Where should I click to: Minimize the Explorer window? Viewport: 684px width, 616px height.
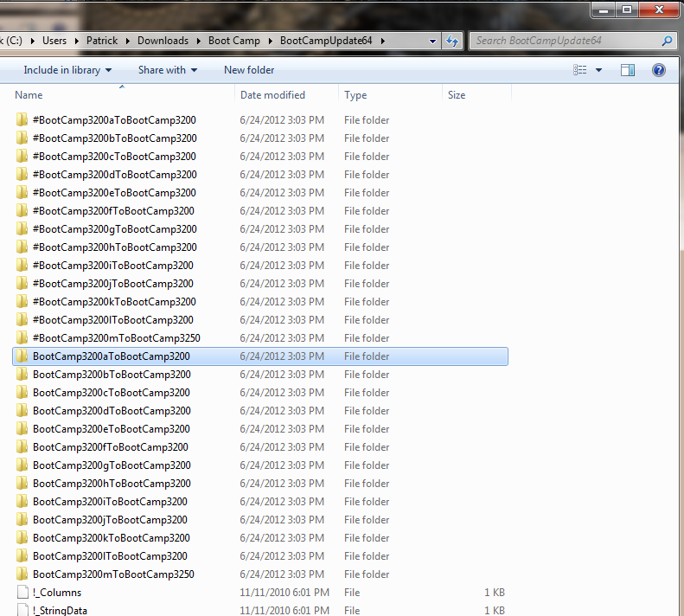tap(604, 10)
